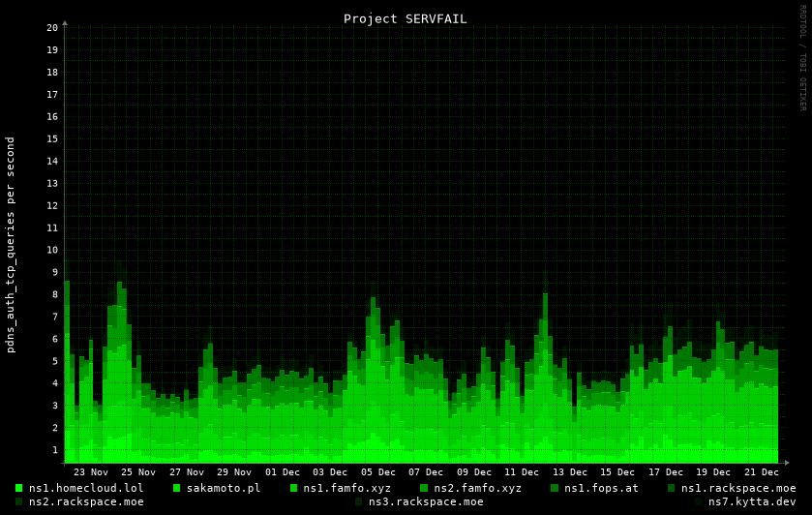812x515 pixels.
Task: Click the 23 Nov date on x-axis
Action: click(91, 472)
